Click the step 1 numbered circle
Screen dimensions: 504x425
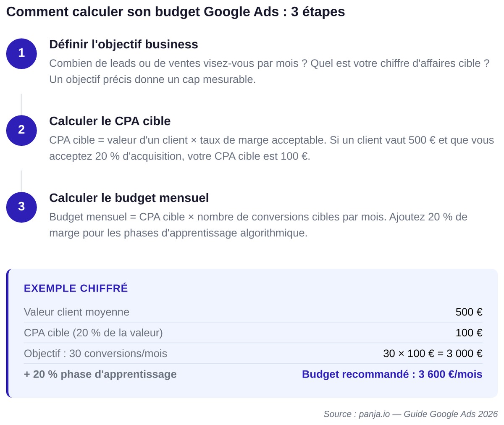[x=21, y=53]
